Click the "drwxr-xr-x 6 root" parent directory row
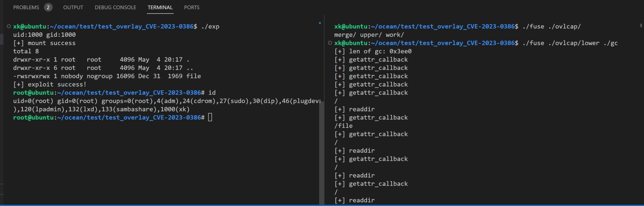Image resolution: width=644 pixels, height=206 pixels. click(x=103, y=68)
